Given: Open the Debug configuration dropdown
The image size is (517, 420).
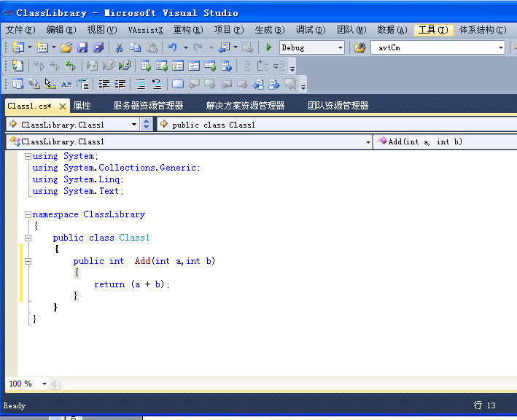Looking at the screenshot, I should coord(341,48).
